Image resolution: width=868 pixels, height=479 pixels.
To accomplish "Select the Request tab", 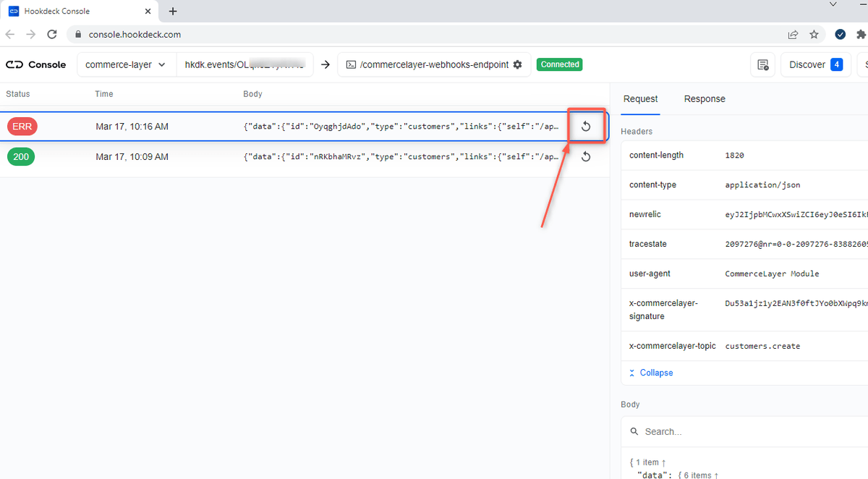I will (640, 99).
